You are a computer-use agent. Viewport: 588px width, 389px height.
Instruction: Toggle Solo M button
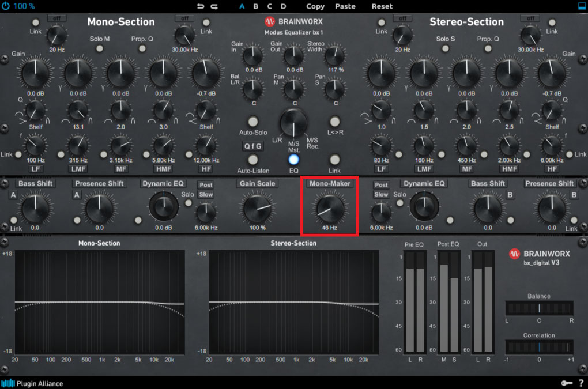(99, 48)
